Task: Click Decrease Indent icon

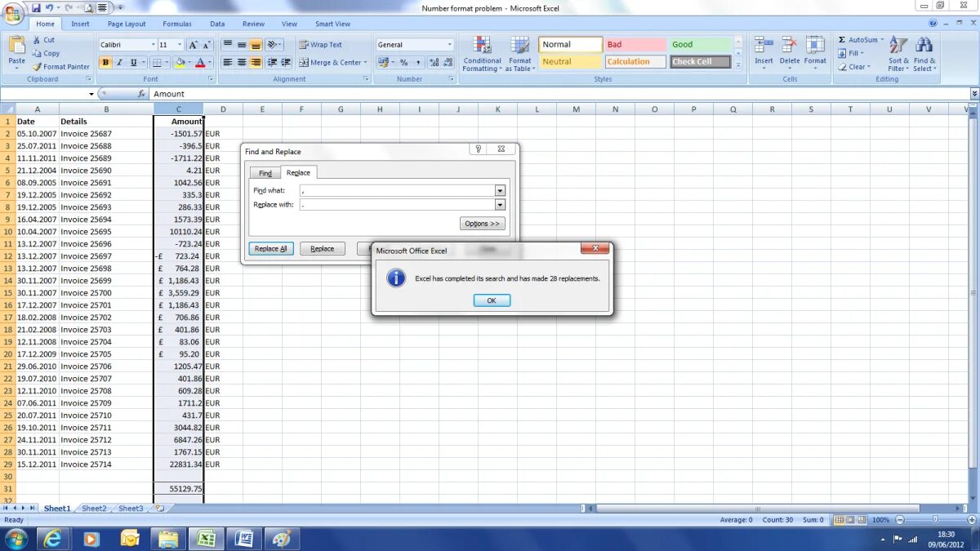Action: click(272, 62)
